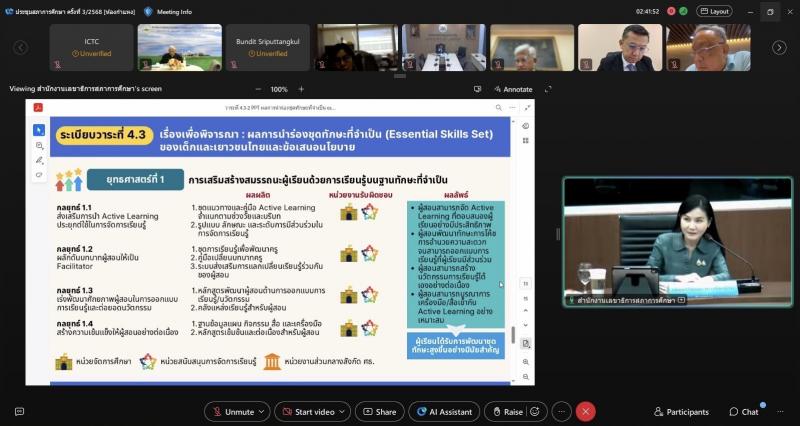Open Meeting Info
Image resolution: width=800 pixels, height=426 pixels.
pos(168,12)
